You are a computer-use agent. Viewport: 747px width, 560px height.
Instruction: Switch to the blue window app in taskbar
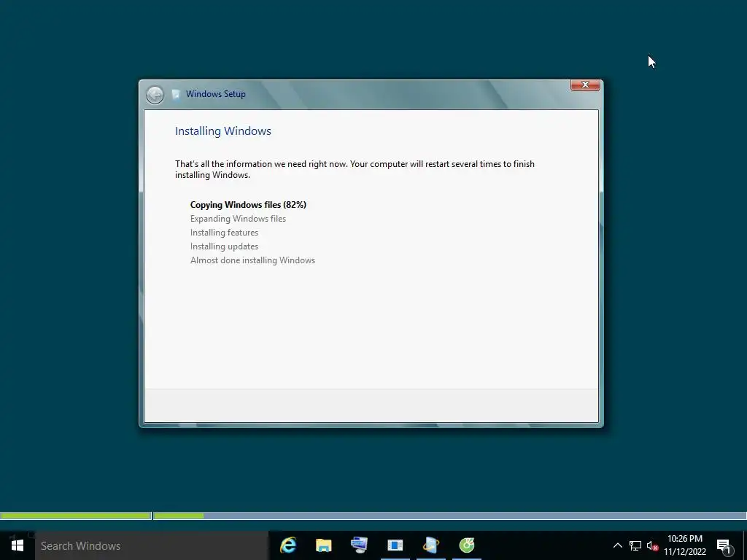coord(395,545)
